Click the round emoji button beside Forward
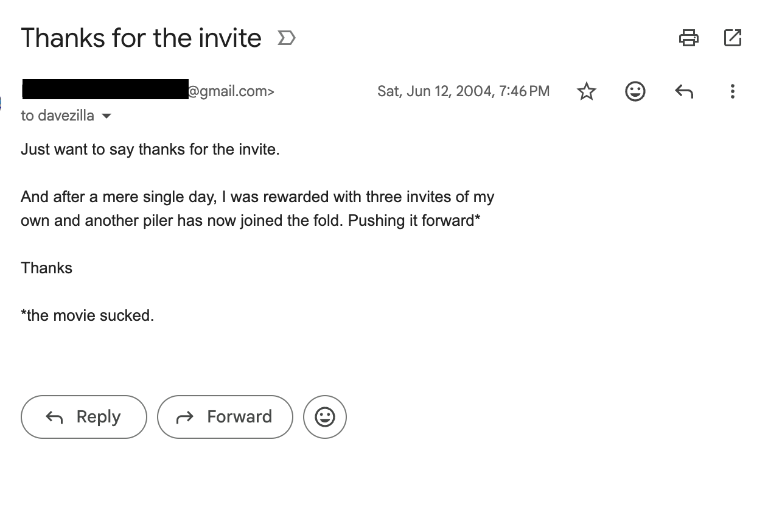The height and width of the screenshot is (532, 768). coord(324,417)
